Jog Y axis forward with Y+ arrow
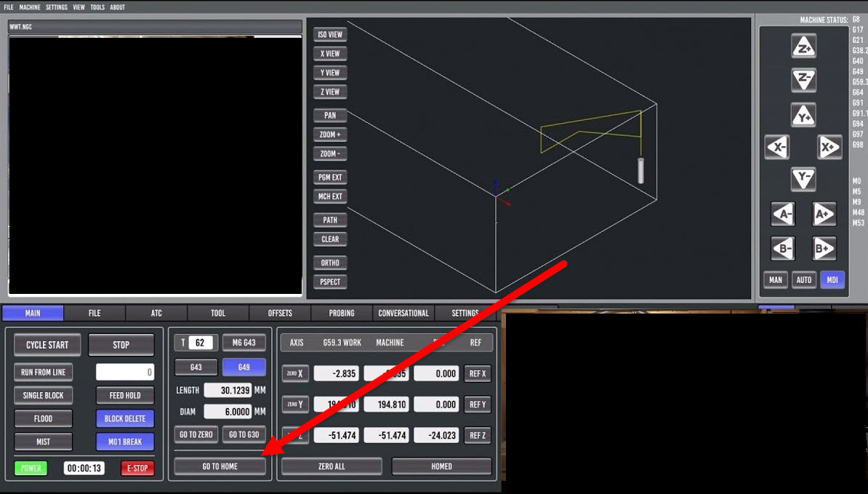 click(x=803, y=116)
